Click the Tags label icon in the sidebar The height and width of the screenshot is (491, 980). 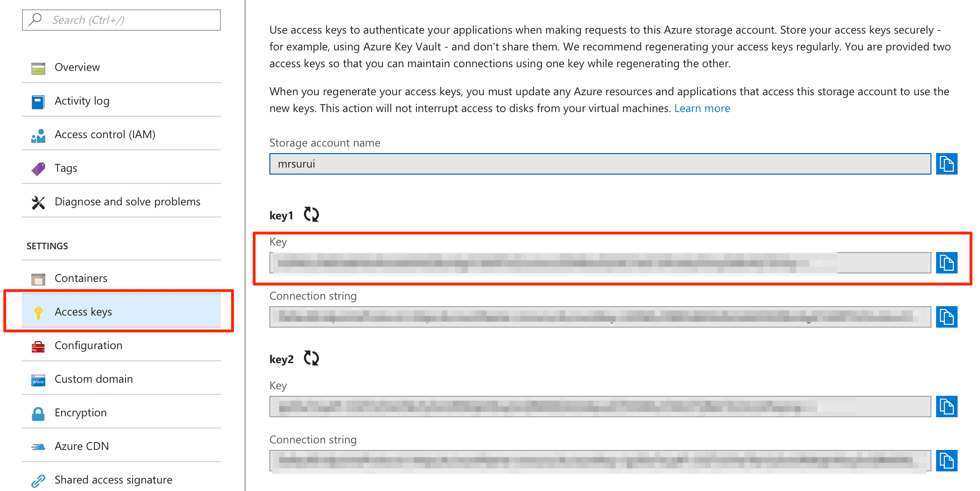pos(38,168)
